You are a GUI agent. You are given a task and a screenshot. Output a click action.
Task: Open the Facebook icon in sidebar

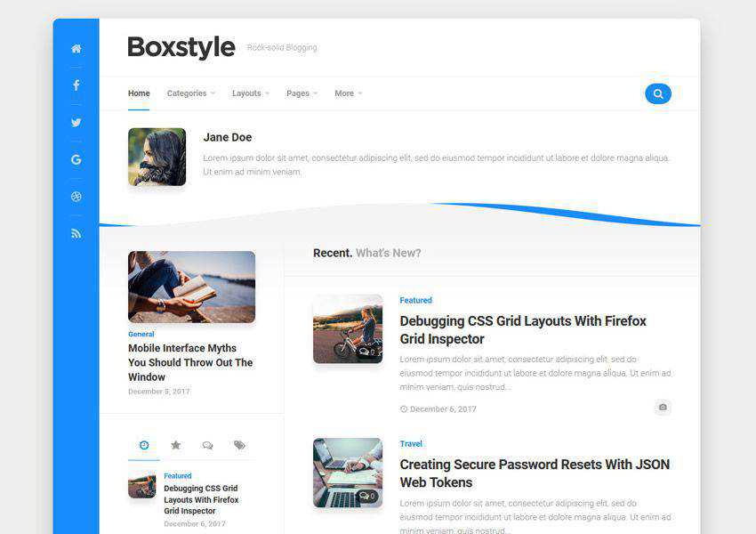(x=76, y=85)
